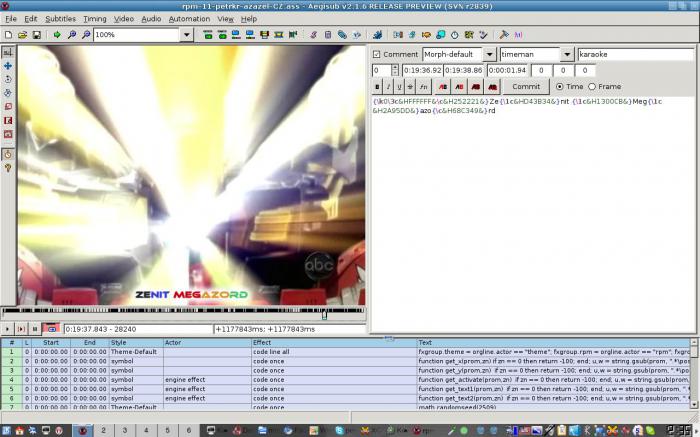Open the Subtitles menu

click(60, 19)
